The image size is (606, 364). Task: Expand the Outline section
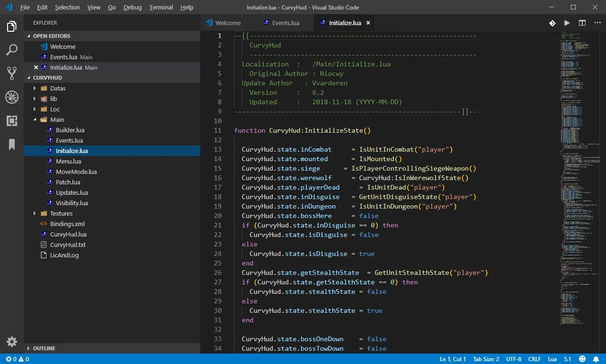[112, 348]
